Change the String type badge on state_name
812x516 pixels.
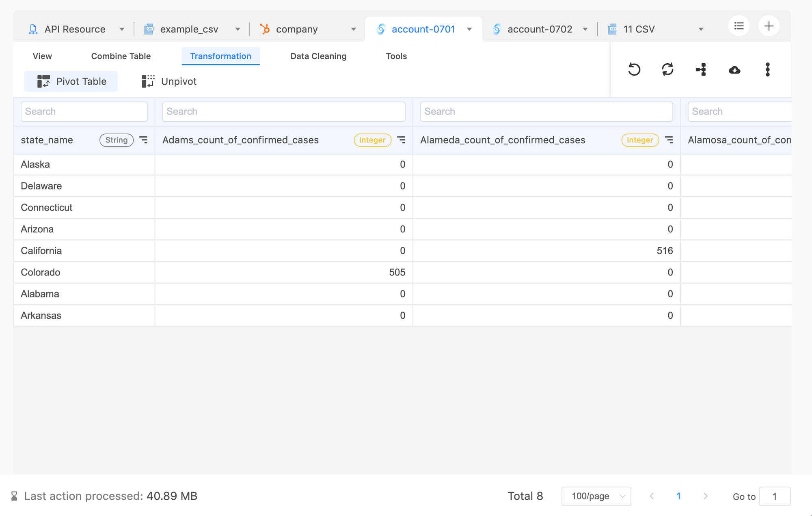coord(116,140)
